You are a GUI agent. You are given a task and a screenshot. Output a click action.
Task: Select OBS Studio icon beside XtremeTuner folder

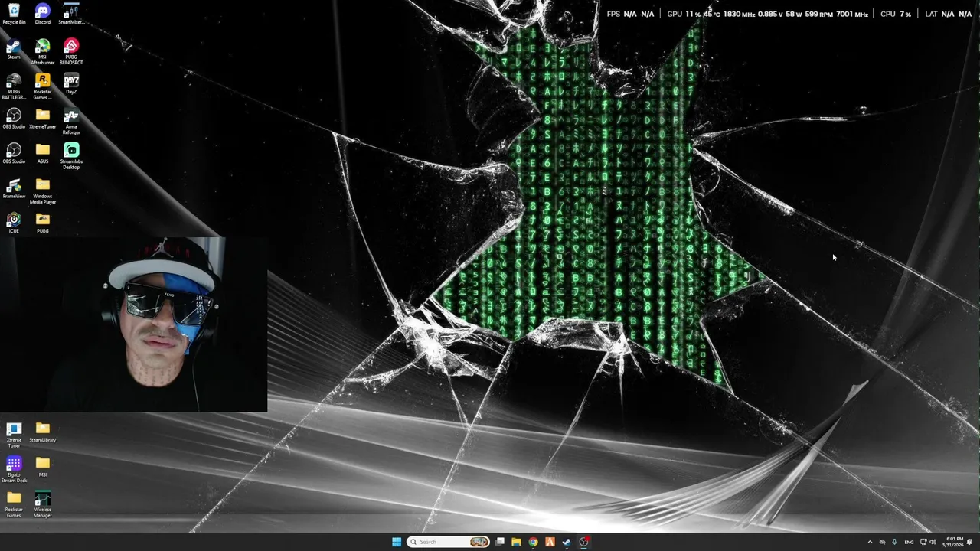[14, 119]
